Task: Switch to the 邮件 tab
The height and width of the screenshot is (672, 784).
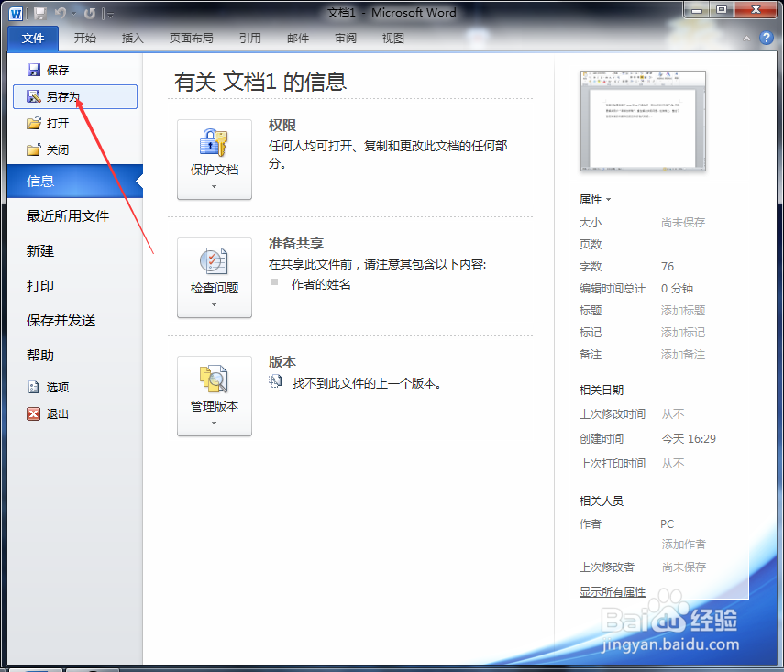Action: pos(298,39)
